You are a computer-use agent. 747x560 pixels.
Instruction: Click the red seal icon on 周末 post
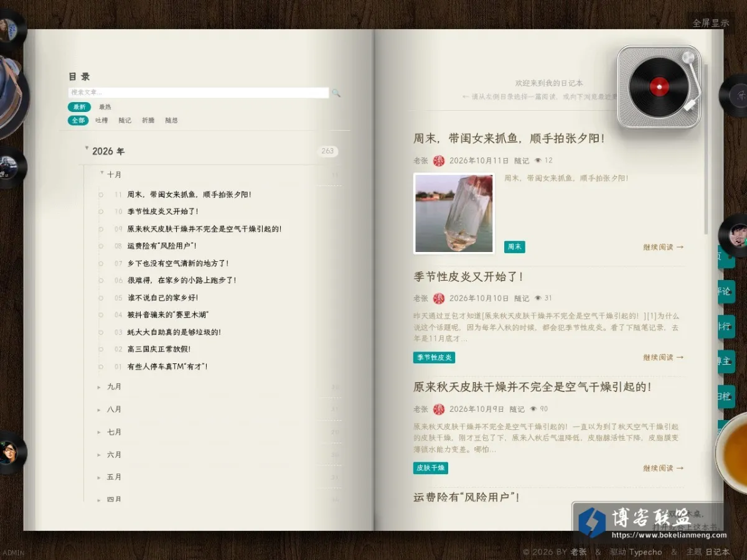439,160
